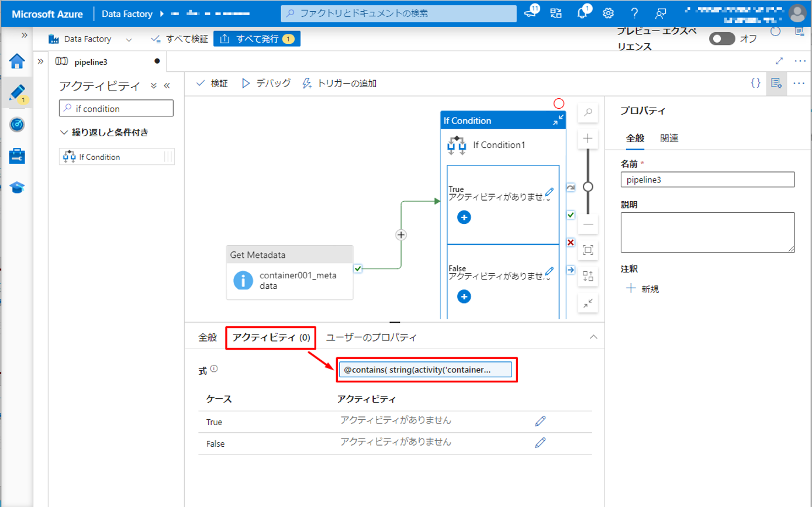Collapse the bottom settings panel chevron

click(x=593, y=337)
